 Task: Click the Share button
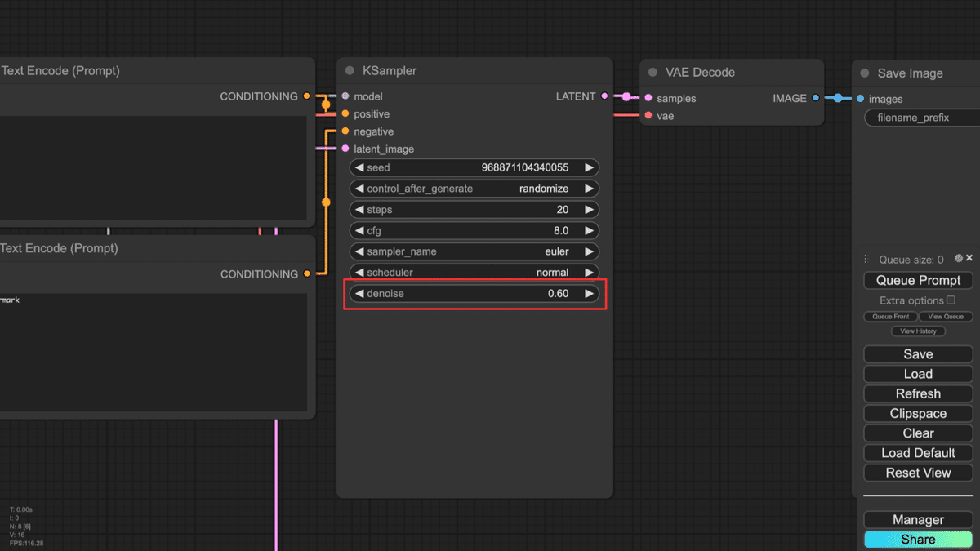click(x=918, y=540)
